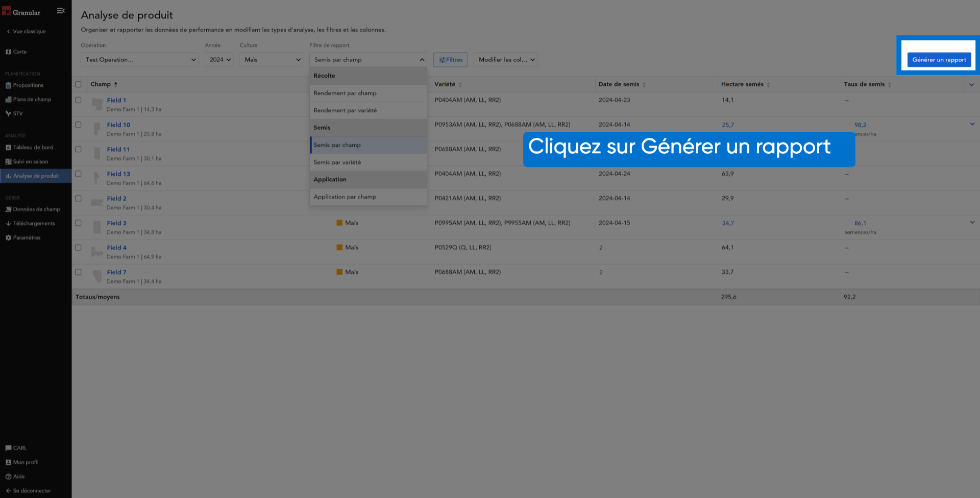Check the Field 10 row checkbox
This screenshot has width=980, height=498.
point(78,125)
